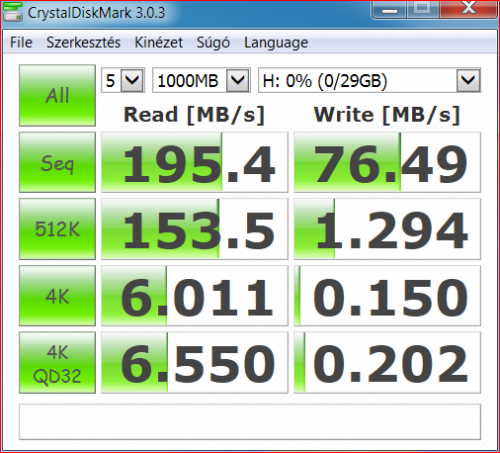500x453 pixels.
Task: Click the 512K write result 1.294
Action: [387, 229]
